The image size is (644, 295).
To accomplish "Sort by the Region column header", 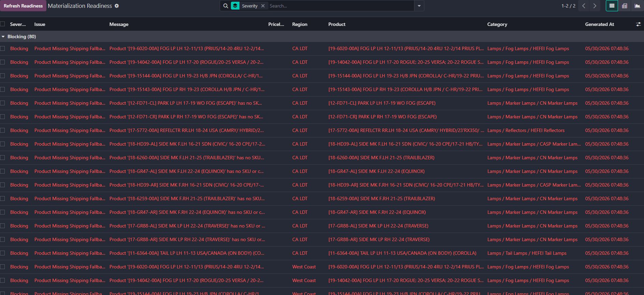I will [x=300, y=24].
